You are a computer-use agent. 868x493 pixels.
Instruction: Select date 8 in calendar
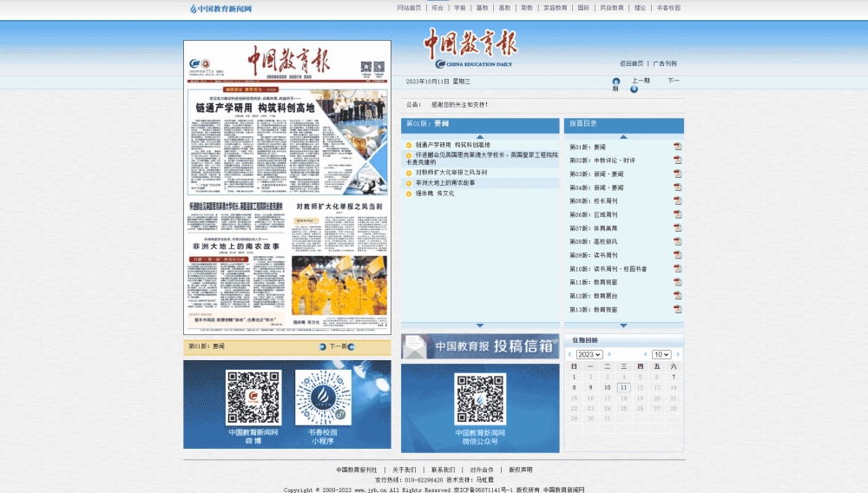pos(574,387)
